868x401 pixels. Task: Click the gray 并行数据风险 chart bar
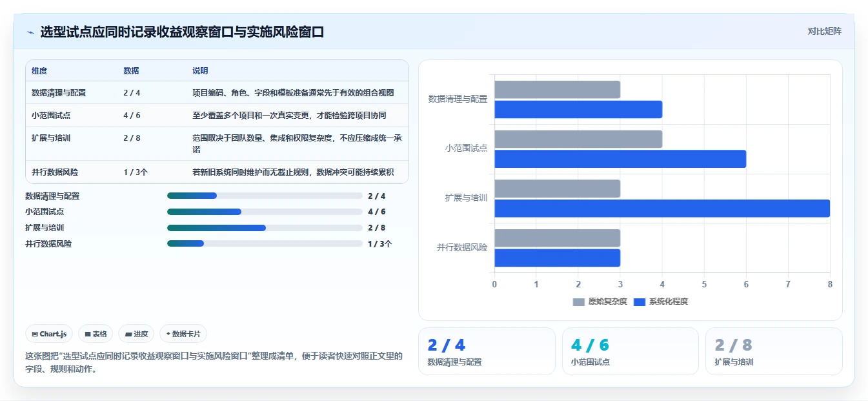(x=558, y=238)
